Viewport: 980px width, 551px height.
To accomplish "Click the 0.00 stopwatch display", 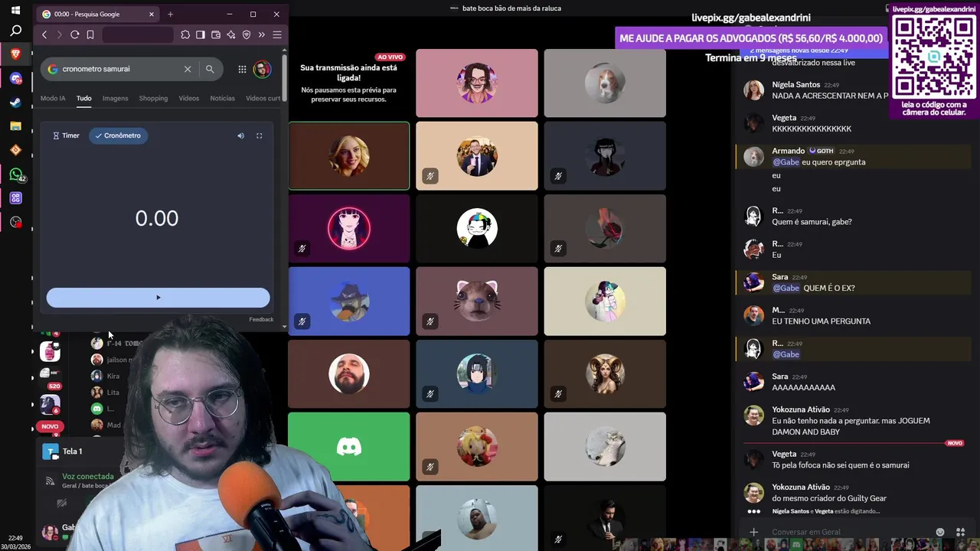I will pyautogui.click(x=157, y=219).
